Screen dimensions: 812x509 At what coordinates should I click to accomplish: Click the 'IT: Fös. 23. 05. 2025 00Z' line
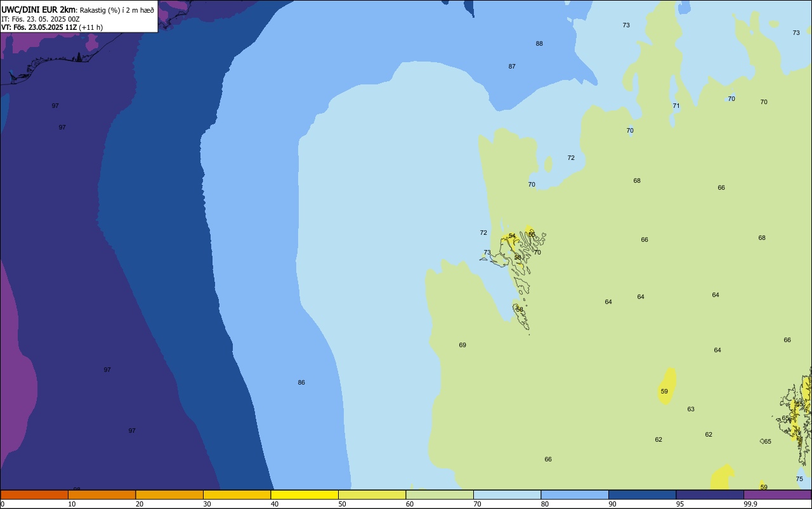41,19
